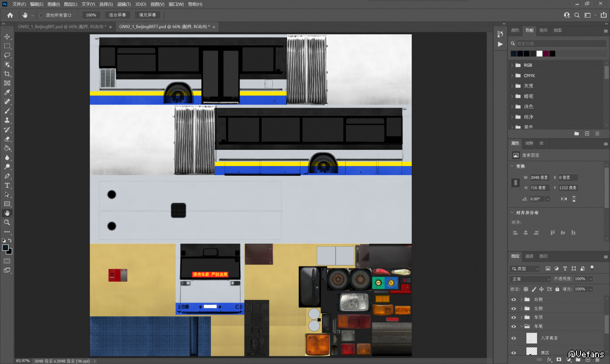Toggle visibility of 八字真言 layer

(x=513, y=338)
